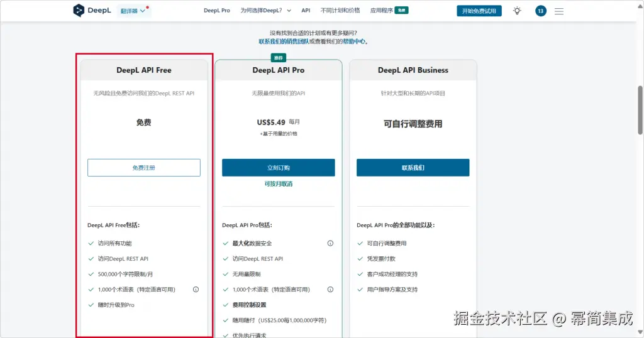
Task: Click 凭发票付款 feature text
Action: (381, 259)
